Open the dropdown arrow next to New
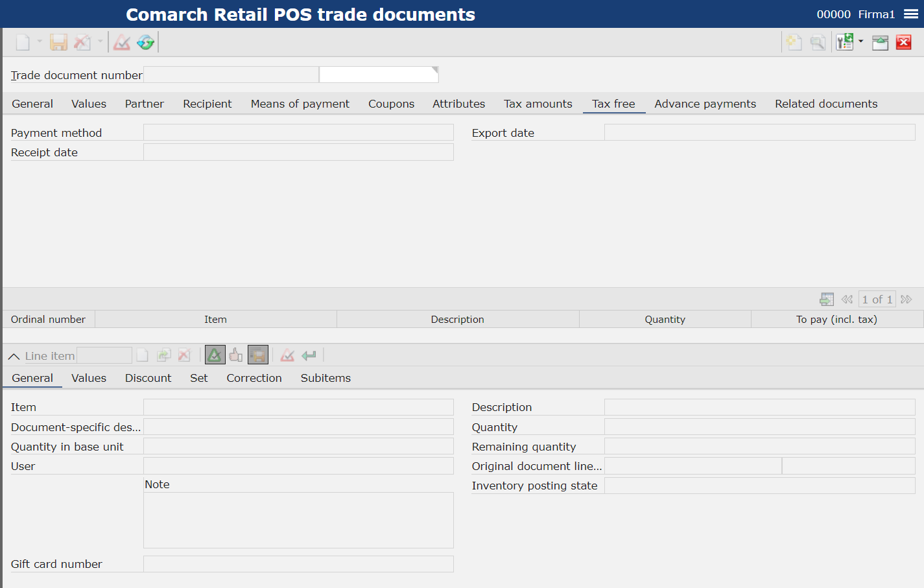Screen dimensions: 924x588 coord(40,41)
